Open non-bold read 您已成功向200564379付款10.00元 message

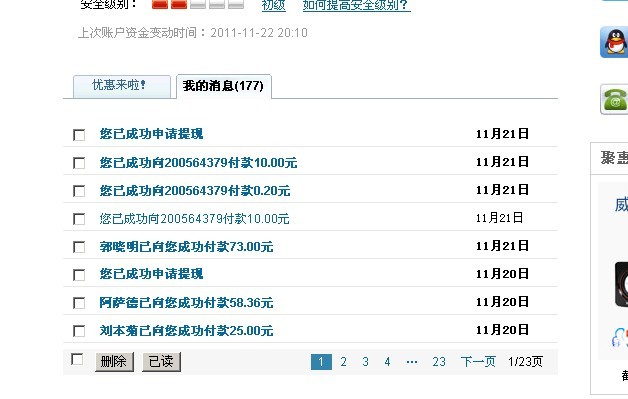[194, 219]
